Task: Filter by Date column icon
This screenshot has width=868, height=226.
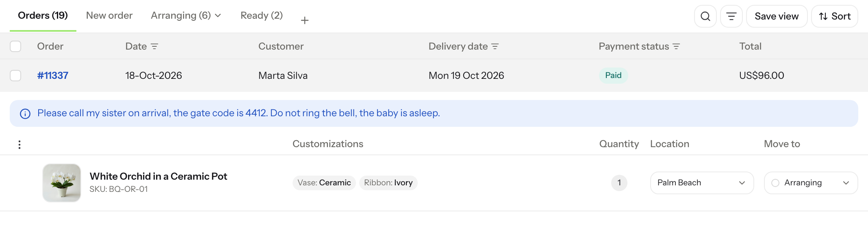Action: pos(154,46)
